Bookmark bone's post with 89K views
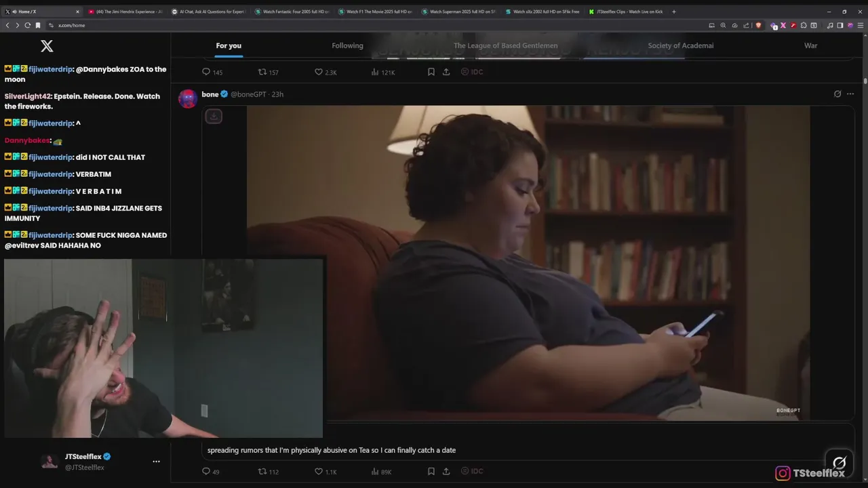 pyautogui.click(x=431, y=471)
